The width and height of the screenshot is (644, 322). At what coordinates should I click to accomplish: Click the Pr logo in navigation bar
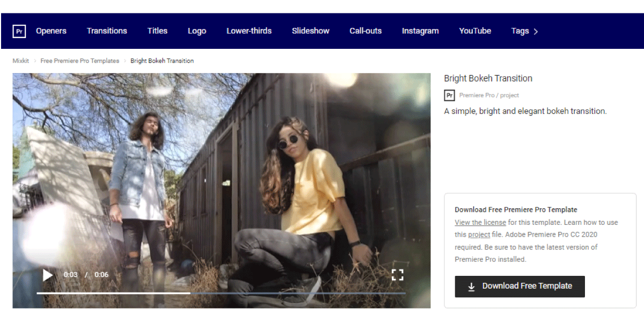click(19, 31)
